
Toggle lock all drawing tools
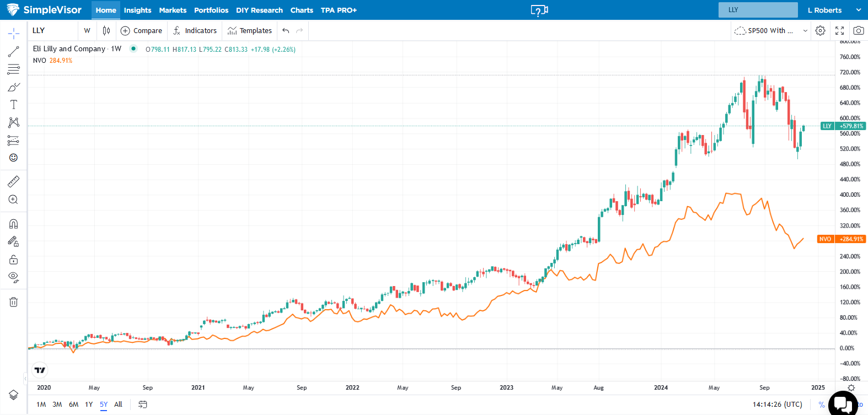(14, 259)
